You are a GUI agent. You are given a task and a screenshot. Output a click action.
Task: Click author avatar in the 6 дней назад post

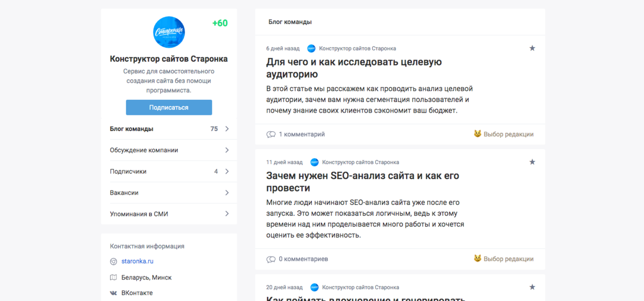(311, 48)
